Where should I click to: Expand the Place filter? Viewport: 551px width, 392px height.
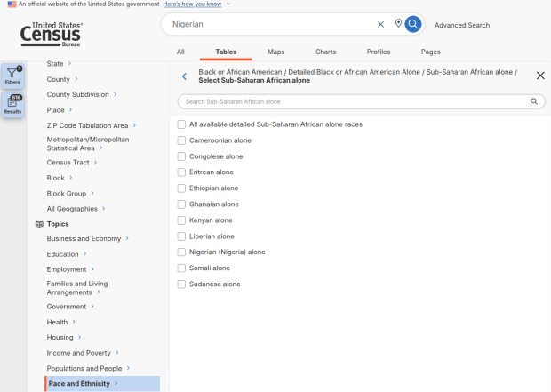click(x=60, y=110)
